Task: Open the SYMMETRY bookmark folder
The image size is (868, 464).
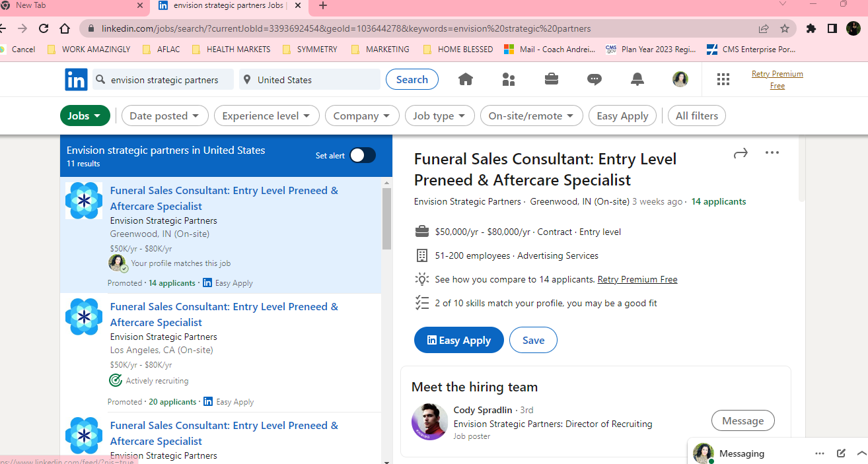Action: [310, 49]
